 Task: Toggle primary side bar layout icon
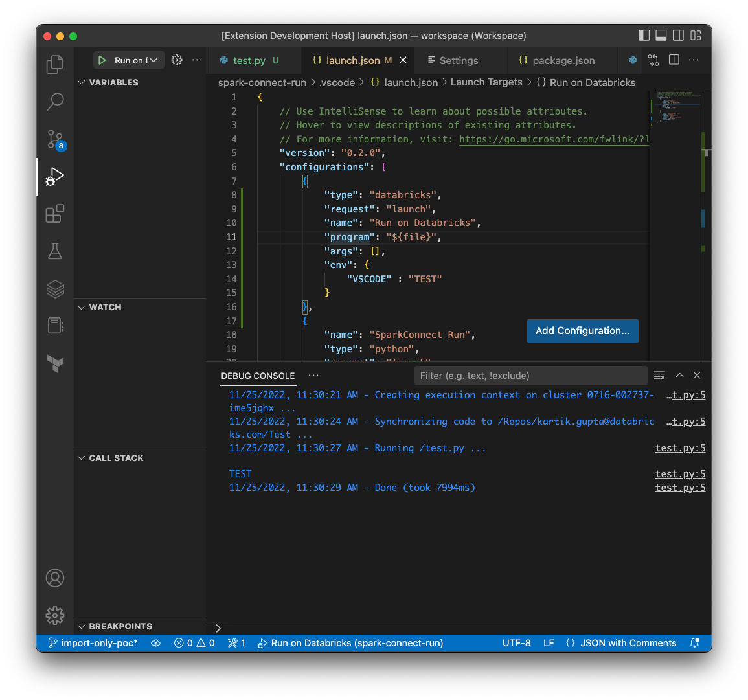(644, 35)
